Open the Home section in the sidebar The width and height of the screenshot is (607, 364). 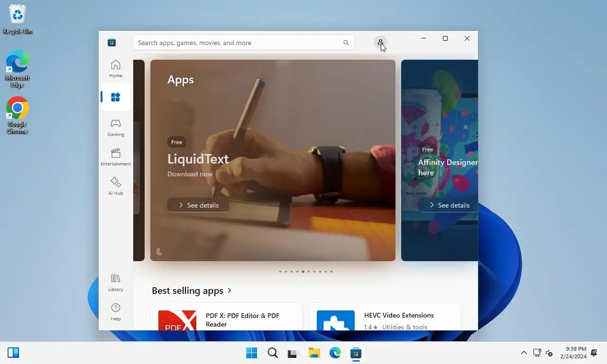(x=116, y=69)
